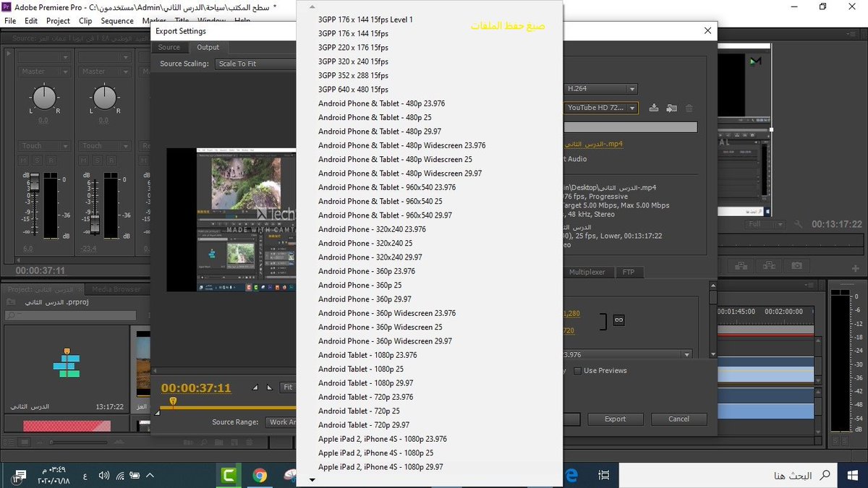Viewport: 868px width, 488px height.
Task: Switch to the Source tab
Action: [169, 47]
